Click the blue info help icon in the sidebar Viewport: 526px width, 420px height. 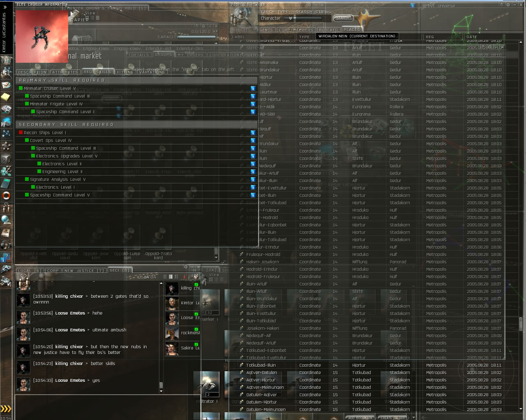click(x=6, y=258)
